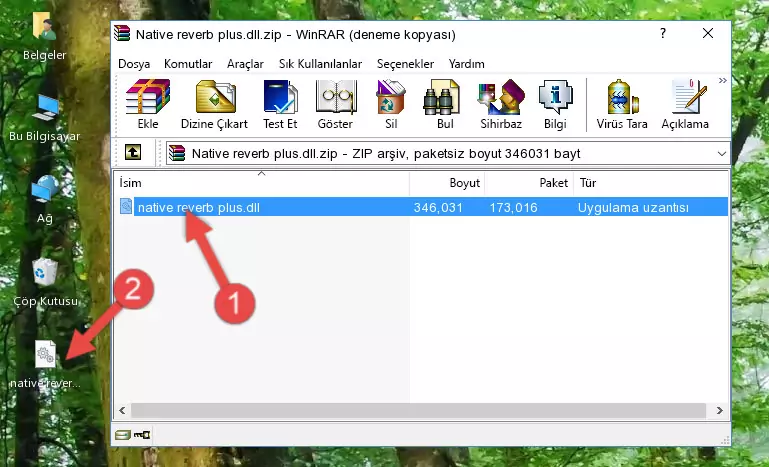The width and height of the screenshot is (769, 467).
Task: Select the Ağ network desktop icon
Action: tap(45, 200)
